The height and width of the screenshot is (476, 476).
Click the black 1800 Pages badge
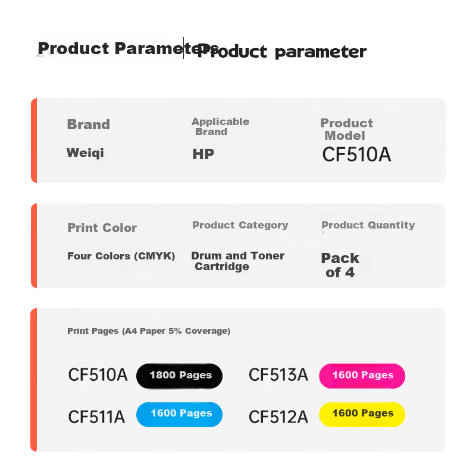tap(179, 376)
